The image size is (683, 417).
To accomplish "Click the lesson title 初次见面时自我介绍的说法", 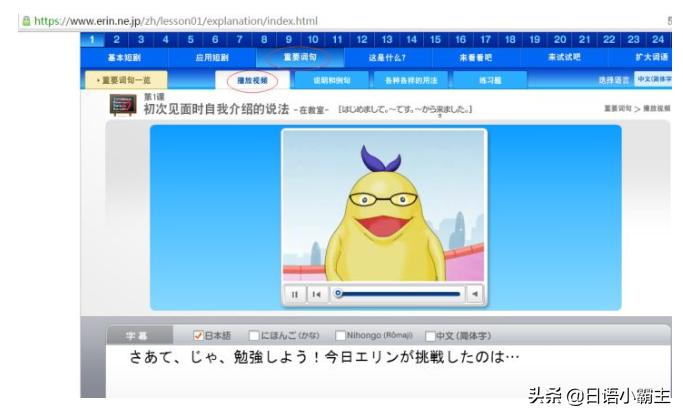I will (x=216, y=109).
